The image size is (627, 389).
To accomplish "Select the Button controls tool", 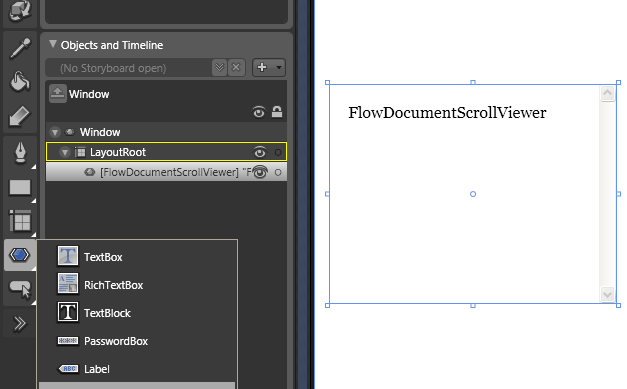I will coord(20,289).
